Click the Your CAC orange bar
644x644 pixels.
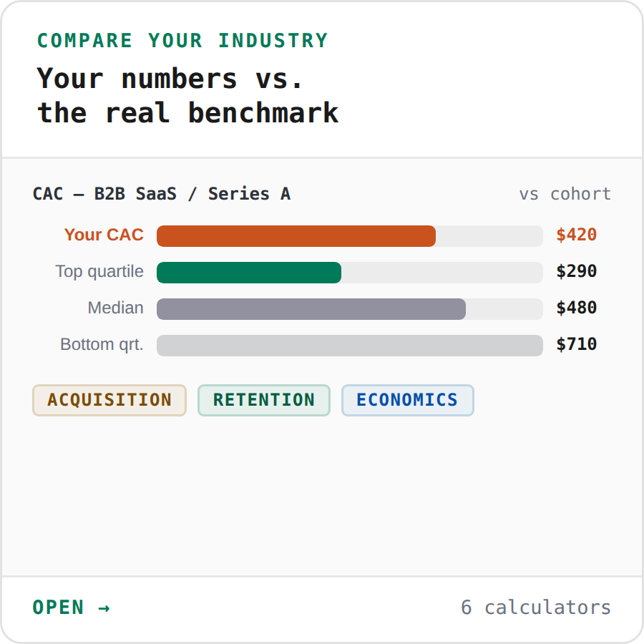tap(296, 235)
